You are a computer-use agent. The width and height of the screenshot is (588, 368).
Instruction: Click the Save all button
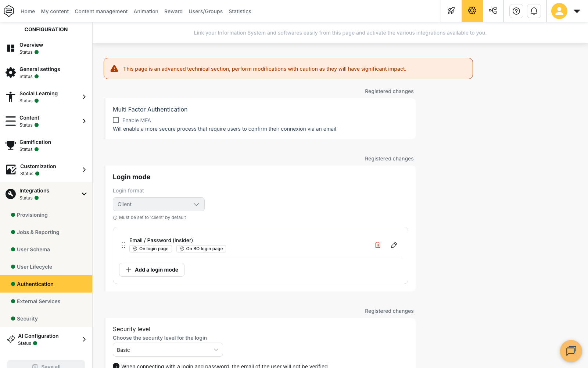(x=46, y=364)
